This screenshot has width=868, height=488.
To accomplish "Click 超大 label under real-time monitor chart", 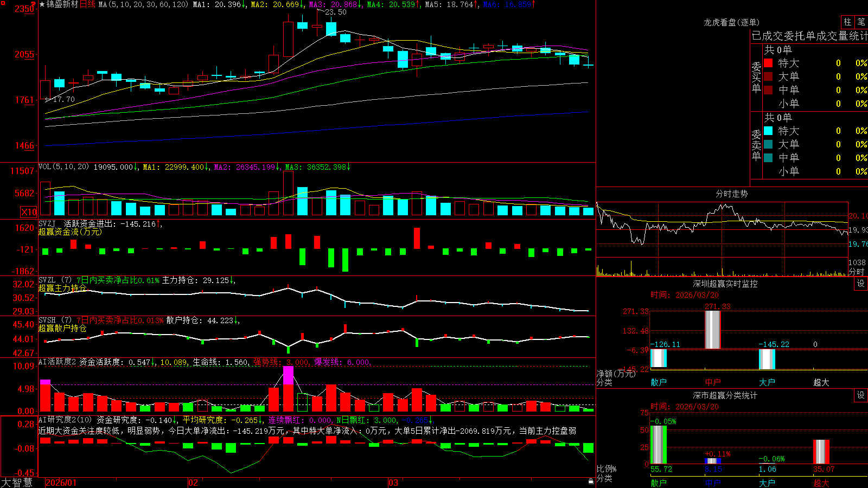I will (821, 382).
